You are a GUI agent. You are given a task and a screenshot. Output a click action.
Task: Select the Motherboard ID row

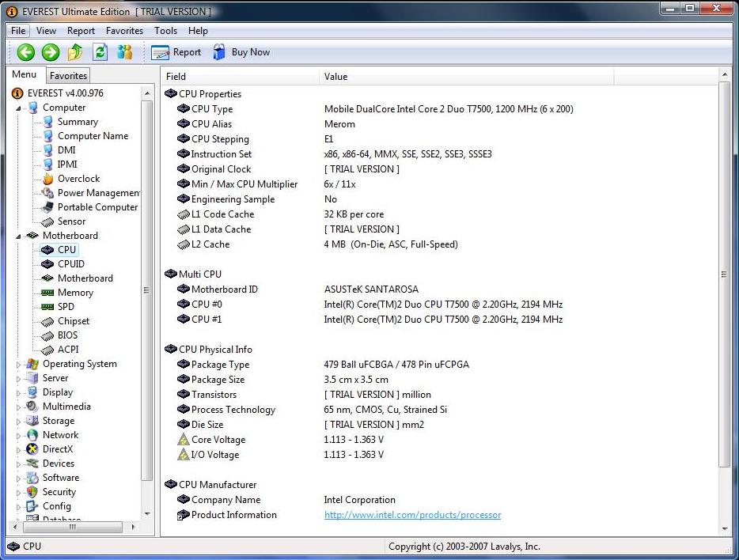(297, 289)
